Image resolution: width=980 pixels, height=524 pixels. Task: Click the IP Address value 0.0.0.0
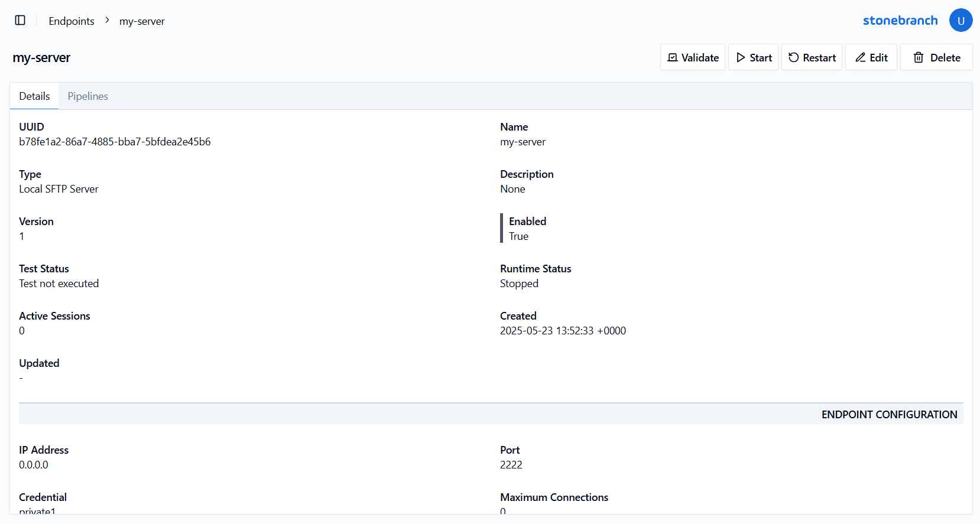(34, 465)
